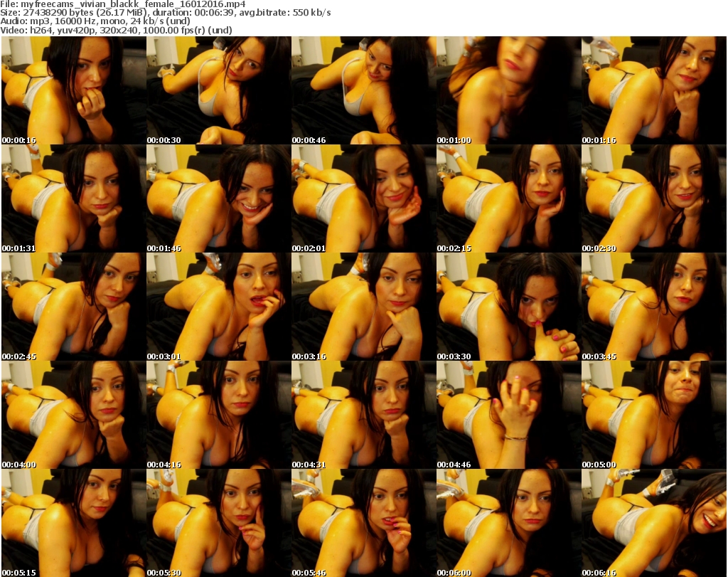Open the thumbnail stamped 00:03:30
The image size is (728, 577).
pos(508,307)
